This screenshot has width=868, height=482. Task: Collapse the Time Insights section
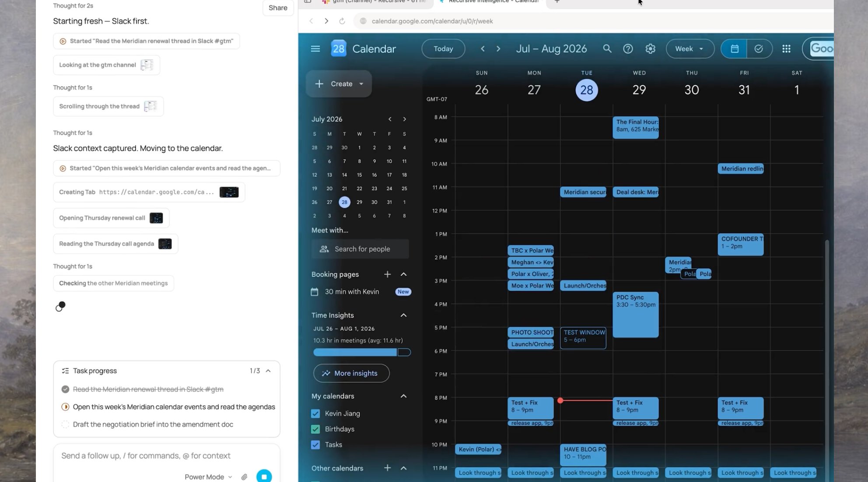tap(403, 315)
